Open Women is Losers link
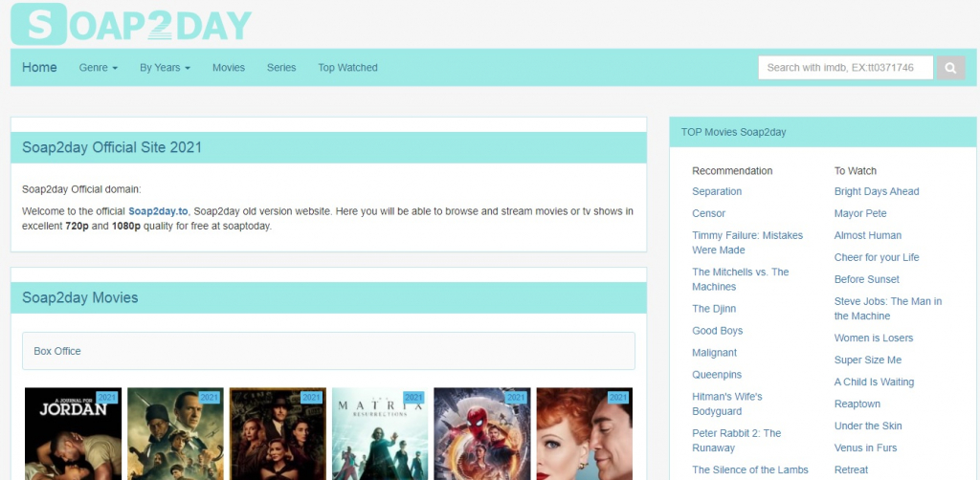The width and height of the screenshot is (980, 480). [874, 338]
